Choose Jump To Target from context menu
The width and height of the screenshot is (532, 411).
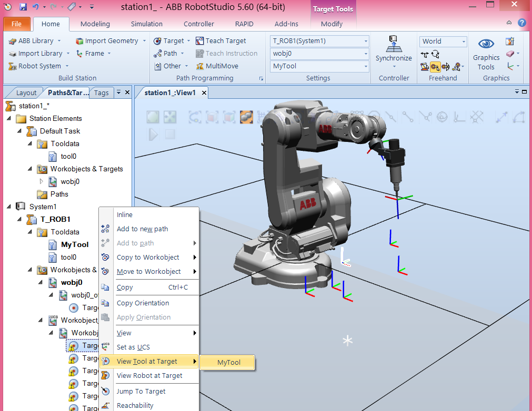tap(142, 391)
